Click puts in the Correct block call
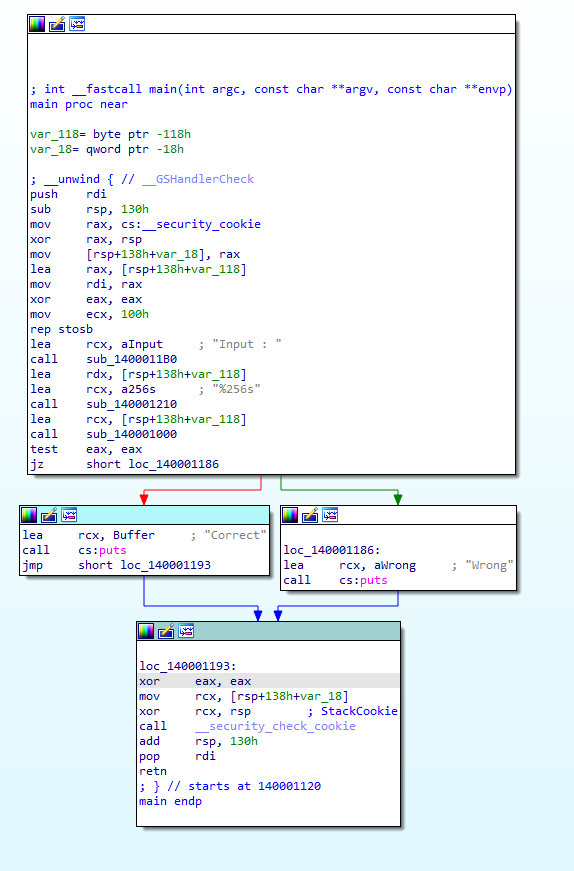 tap(113, 550)
